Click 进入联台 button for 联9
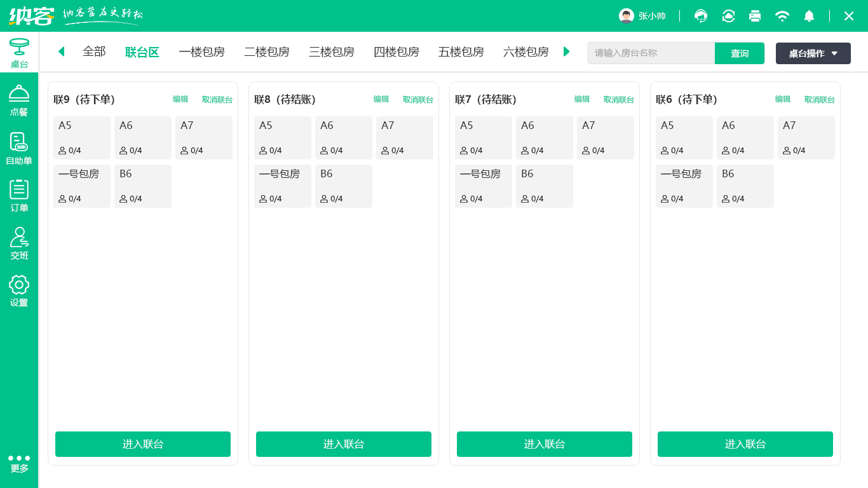The width and height of the screenshot is (868, 488). tap(143, 444)
